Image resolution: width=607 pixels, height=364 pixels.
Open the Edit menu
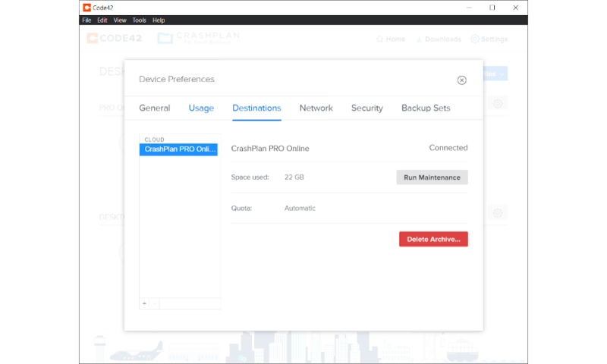(x=102, y=20)
